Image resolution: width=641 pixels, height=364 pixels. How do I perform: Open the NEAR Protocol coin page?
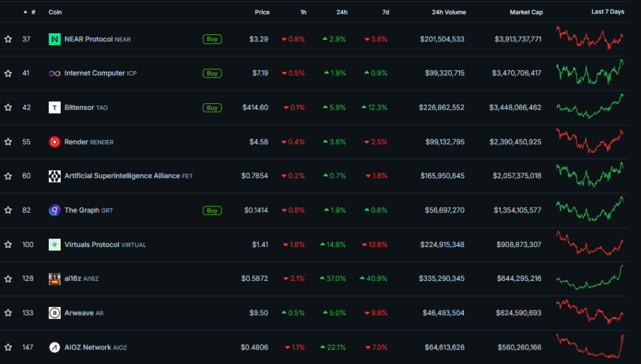click(97, 39)
